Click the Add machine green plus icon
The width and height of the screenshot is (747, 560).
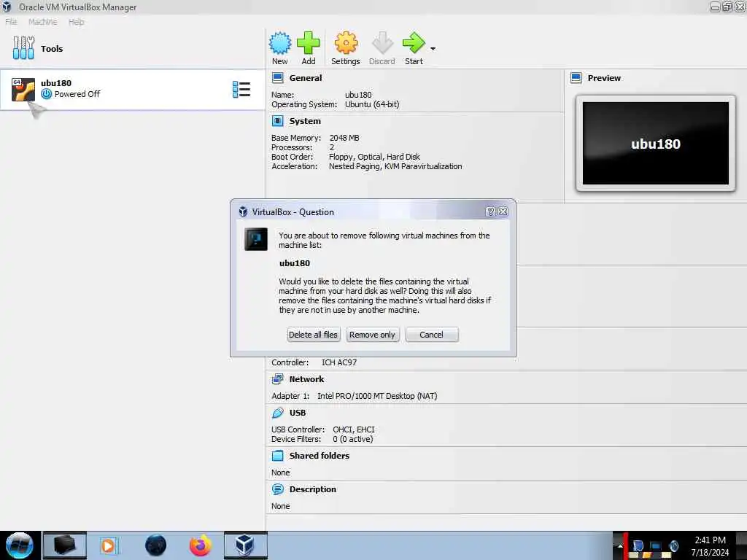click(309, 43)
